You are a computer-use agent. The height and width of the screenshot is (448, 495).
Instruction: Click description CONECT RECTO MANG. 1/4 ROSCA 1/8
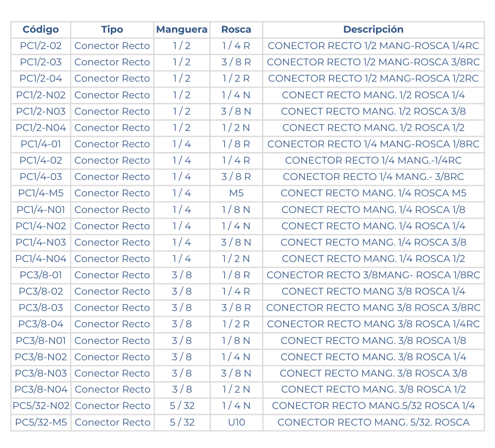click(373, 210)
